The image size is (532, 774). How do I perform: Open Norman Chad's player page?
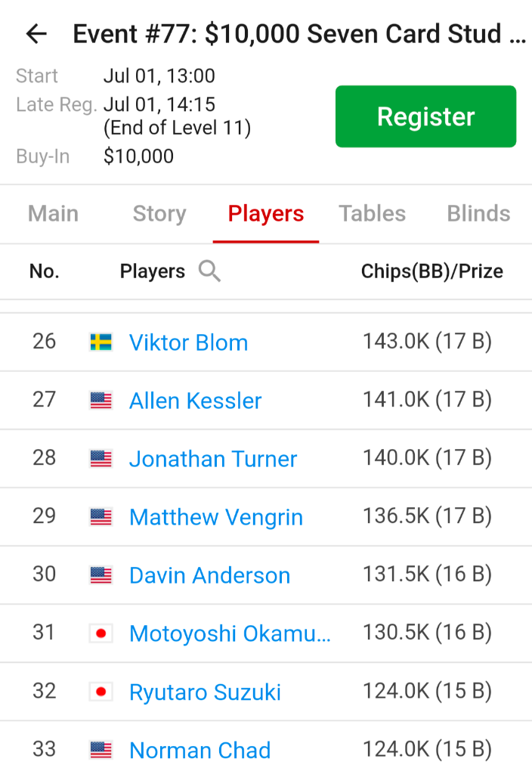coord(199,750)
